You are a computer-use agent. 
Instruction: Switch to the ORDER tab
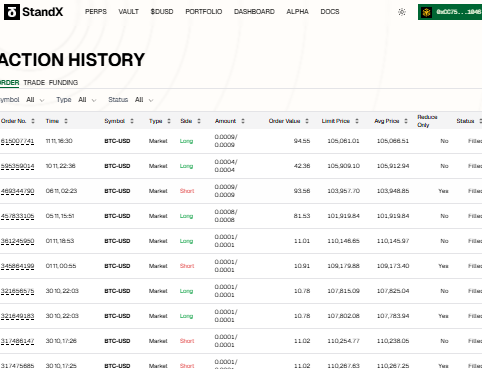pos(9,83)
